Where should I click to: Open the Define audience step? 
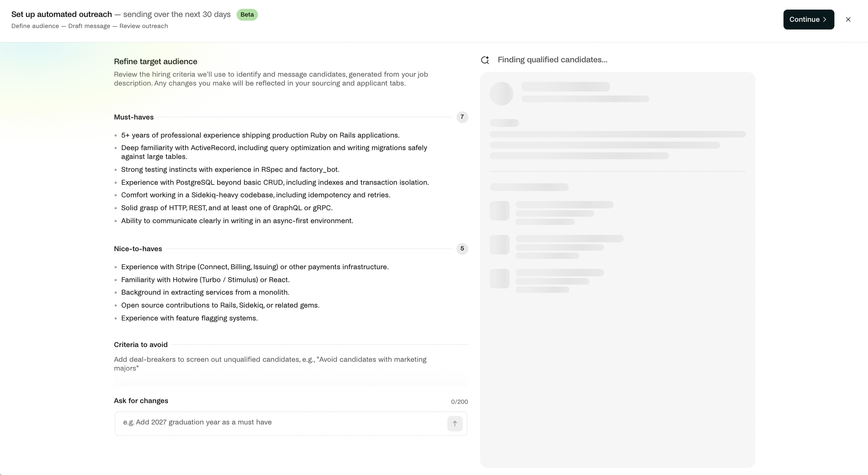[35, 26]
